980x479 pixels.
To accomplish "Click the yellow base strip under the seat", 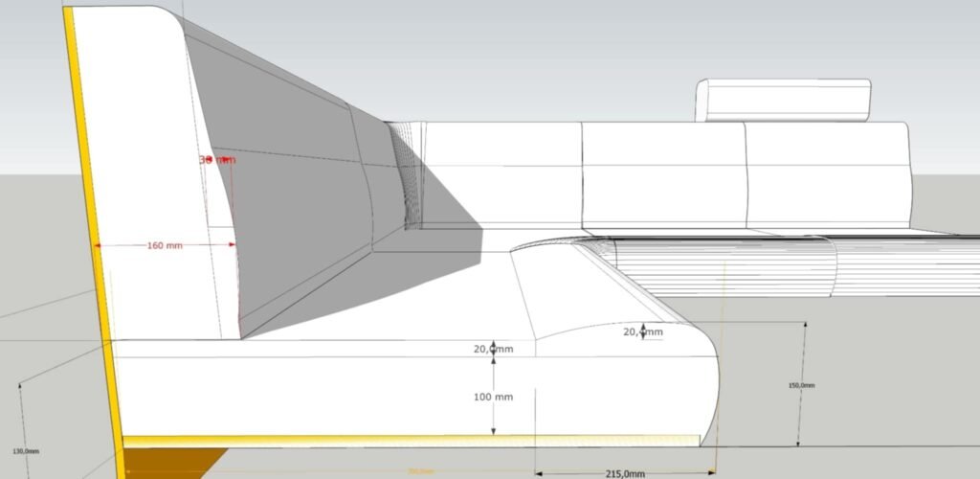I will (412, 441).
